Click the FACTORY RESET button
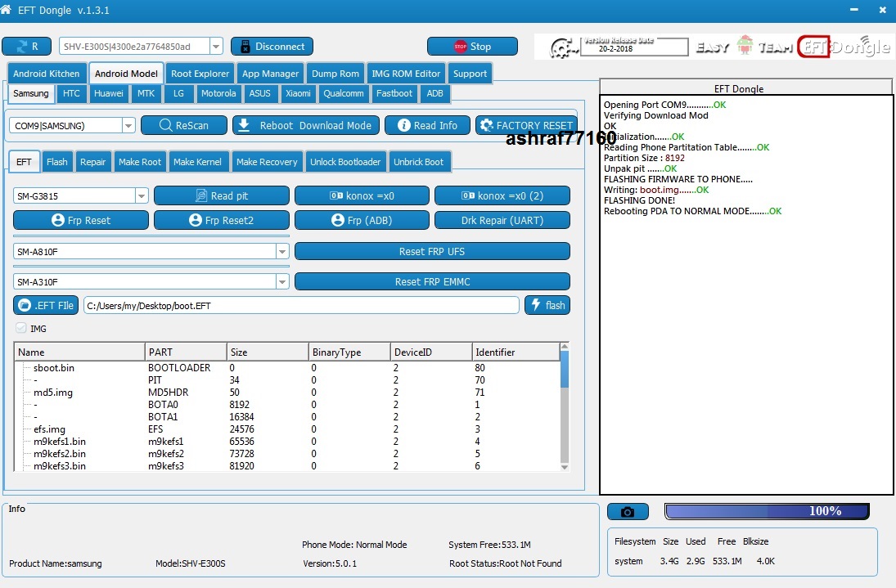 pos(525,125)
